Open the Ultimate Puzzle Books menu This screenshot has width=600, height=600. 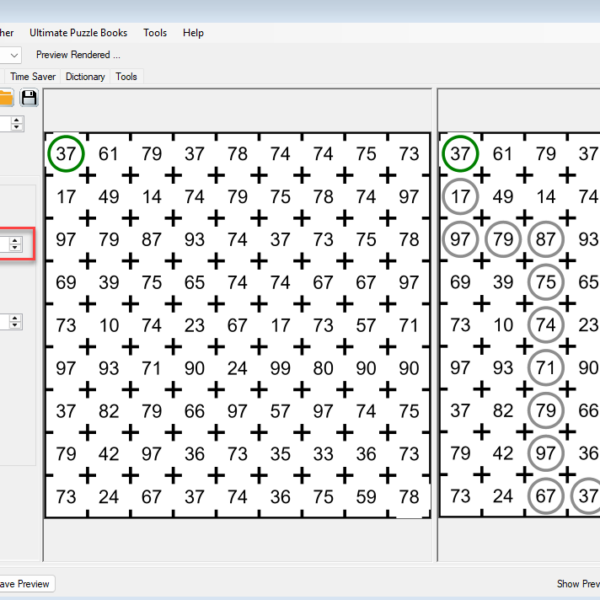click(79, 33)
